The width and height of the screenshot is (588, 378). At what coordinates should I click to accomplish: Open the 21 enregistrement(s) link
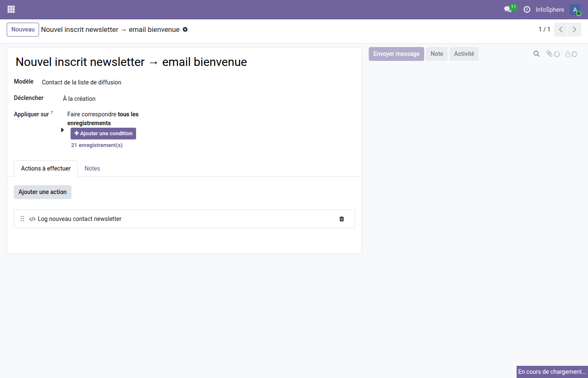coord(97,145)
